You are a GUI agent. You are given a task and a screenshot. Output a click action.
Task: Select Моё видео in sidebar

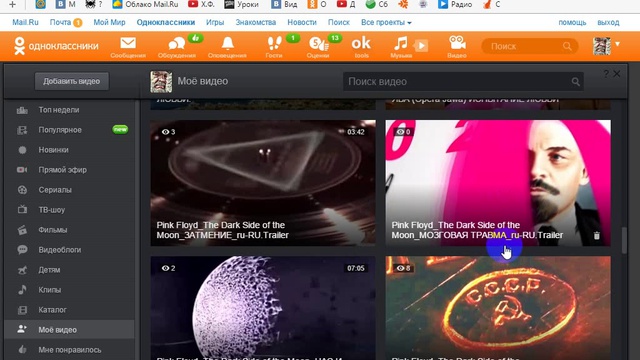pos(69,330)
